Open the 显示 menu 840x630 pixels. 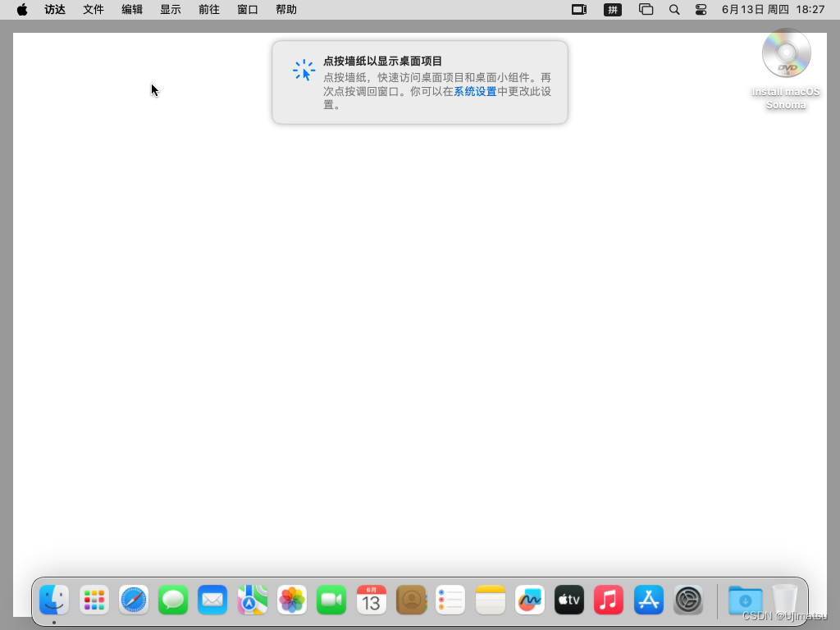[171, 10]
